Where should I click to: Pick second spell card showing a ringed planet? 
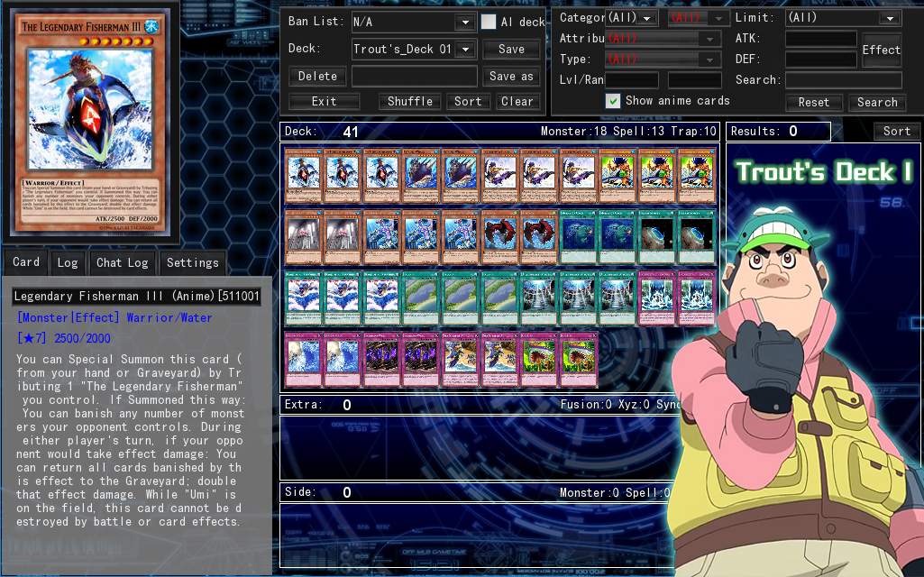(697, 237)
